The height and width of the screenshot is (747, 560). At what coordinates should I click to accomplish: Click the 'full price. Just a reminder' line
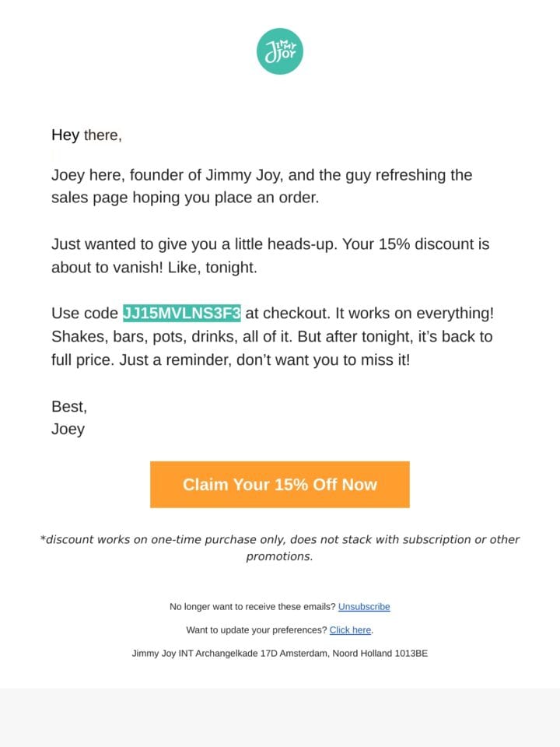click(x=230, y=359)
